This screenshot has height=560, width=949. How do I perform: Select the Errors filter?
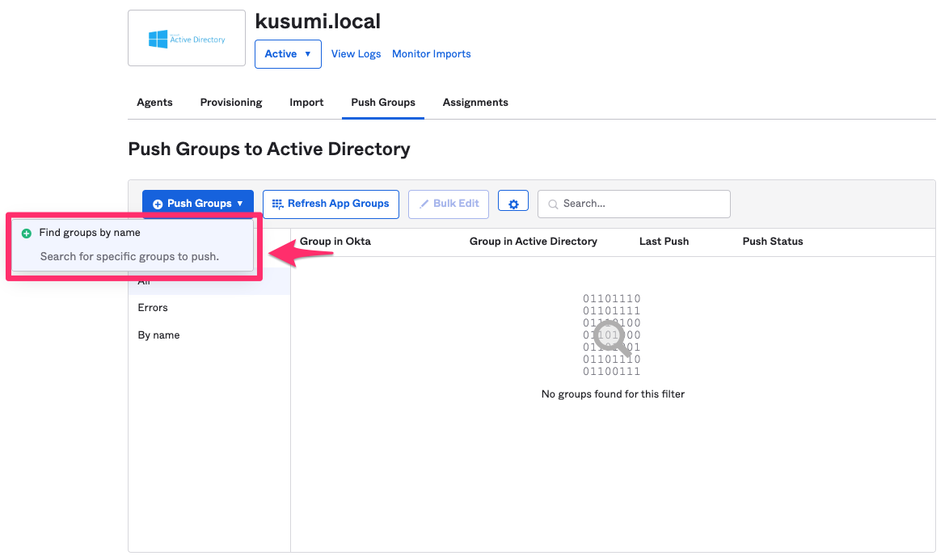tap(153, 307)
